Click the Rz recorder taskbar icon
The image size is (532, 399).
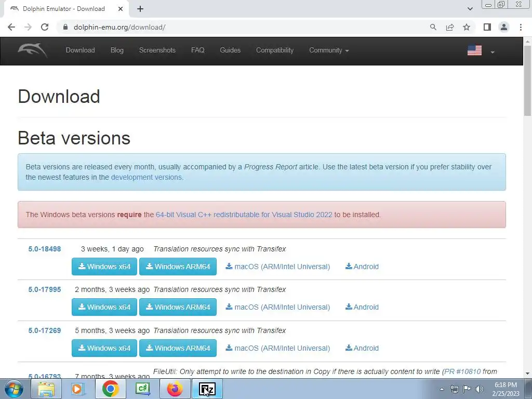click(x=207, y=389)
